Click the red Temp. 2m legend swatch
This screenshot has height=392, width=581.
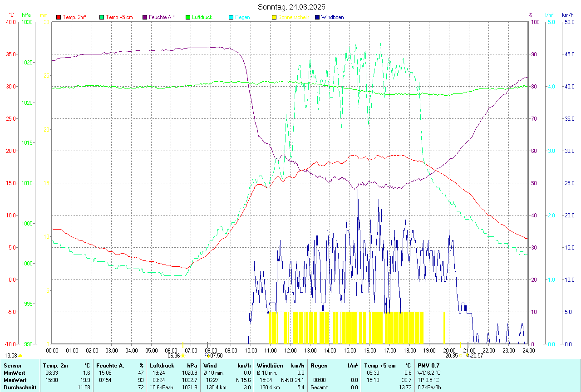(x=59, y=17)
